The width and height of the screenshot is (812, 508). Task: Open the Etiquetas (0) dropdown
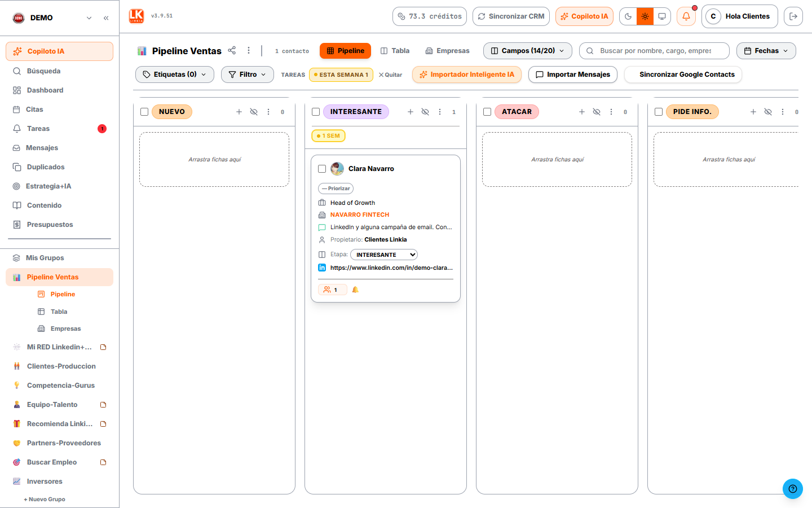[175, 75]
